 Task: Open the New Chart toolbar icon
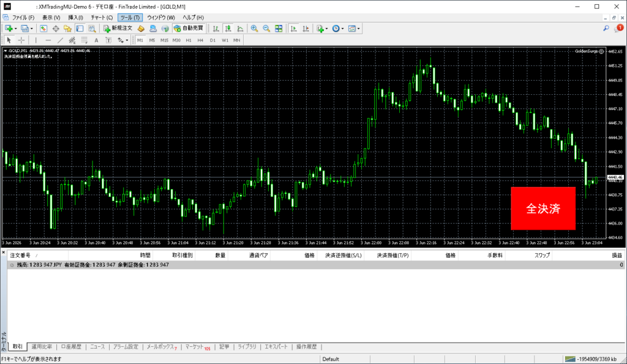click(x=9, y=28)
